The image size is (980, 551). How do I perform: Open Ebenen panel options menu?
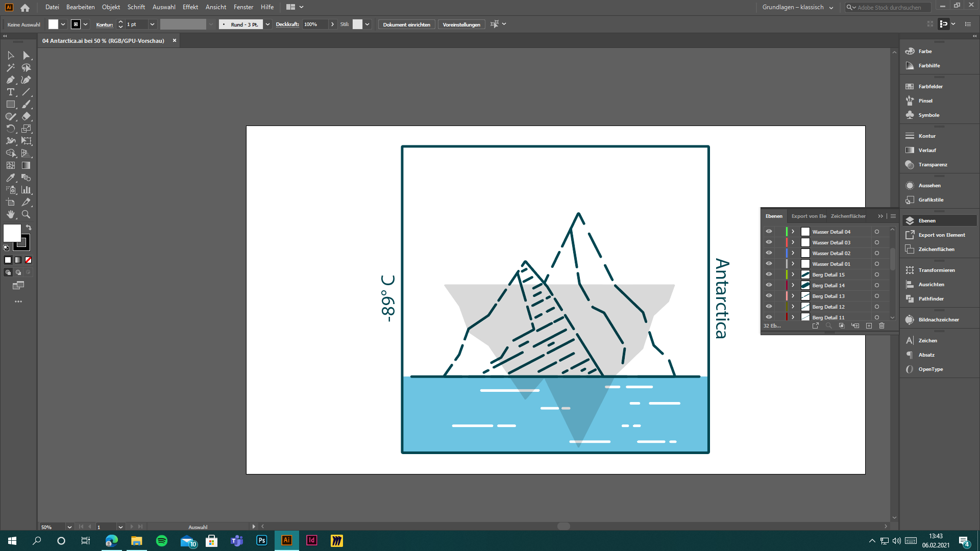[x=893, y=216]
